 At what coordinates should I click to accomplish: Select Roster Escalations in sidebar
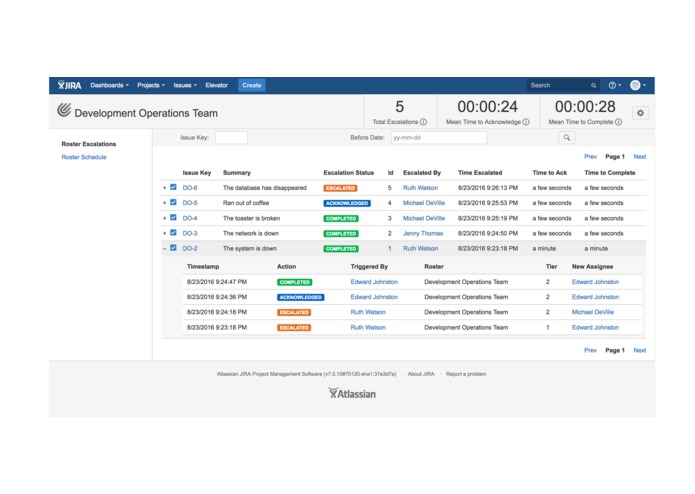pyautogui.click(x=89, y=144)
